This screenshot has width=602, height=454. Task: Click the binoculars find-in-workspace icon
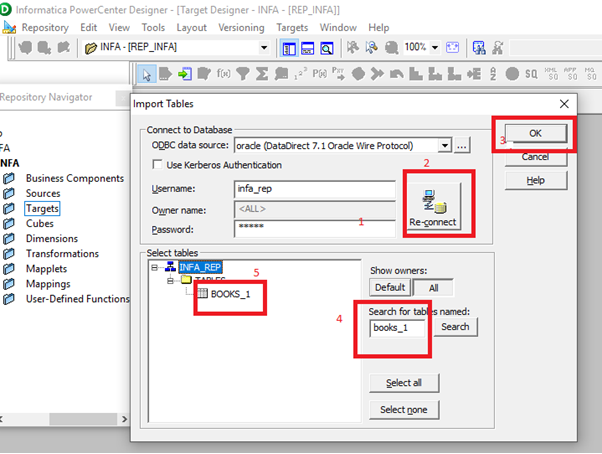tap(479, 48)
